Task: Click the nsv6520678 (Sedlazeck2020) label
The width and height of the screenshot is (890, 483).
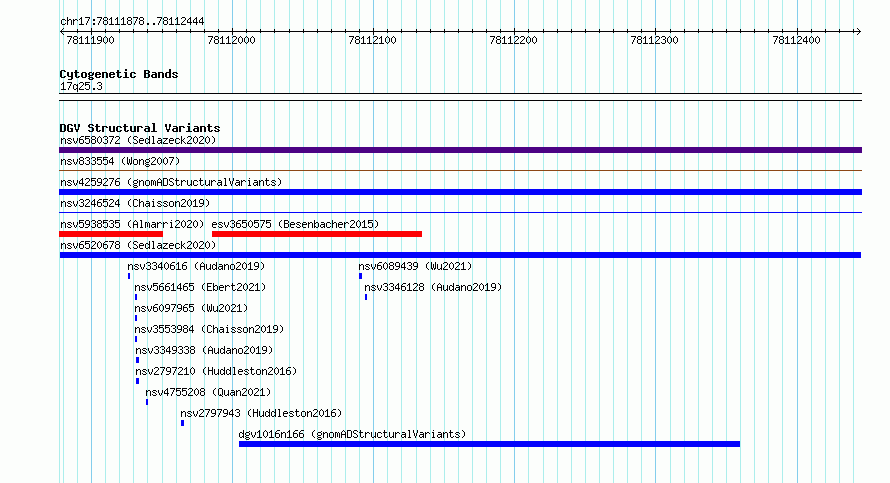Action: tap(138, 245)
